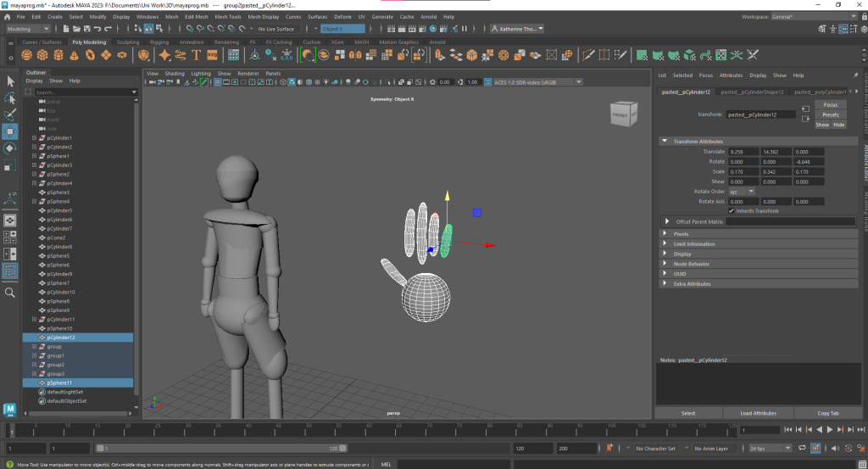The height and width of the screenshot is (469, 868).
Task: Click the Load Attributes button
Action: [758, 413]
